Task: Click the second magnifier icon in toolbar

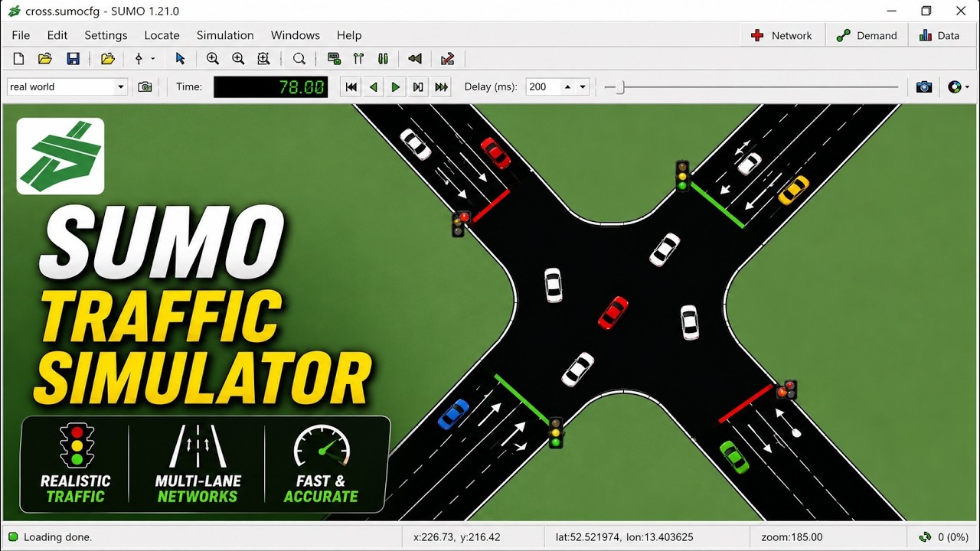Action: pos(238,58)
